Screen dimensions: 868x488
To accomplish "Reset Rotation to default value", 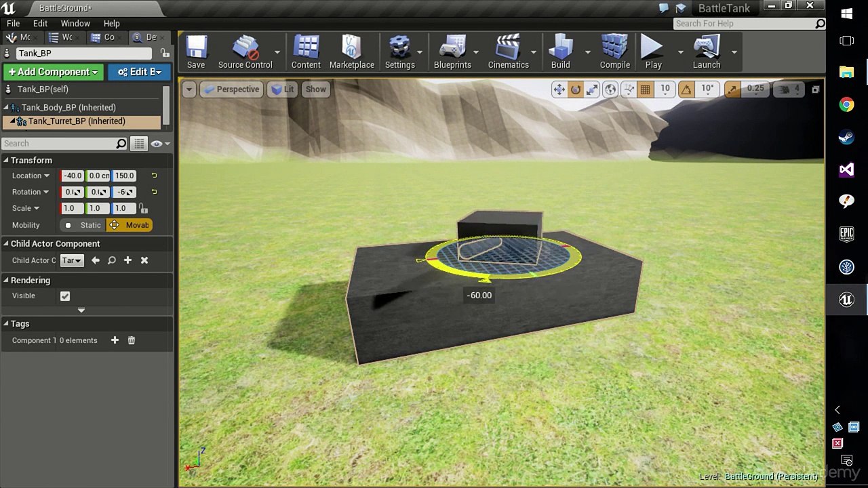I will tap(154, 192).
